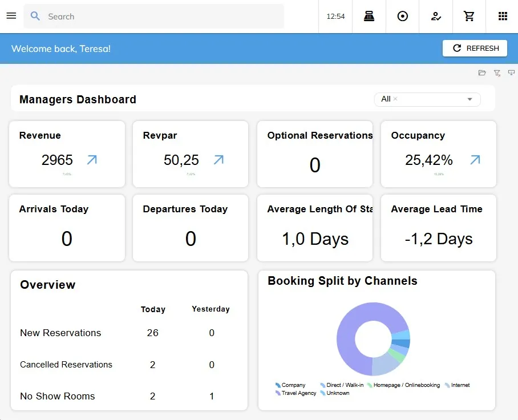Viewport: 518px width, 420px height.
Task: Clear filters using the filter icon
Action: coord(497,73)
